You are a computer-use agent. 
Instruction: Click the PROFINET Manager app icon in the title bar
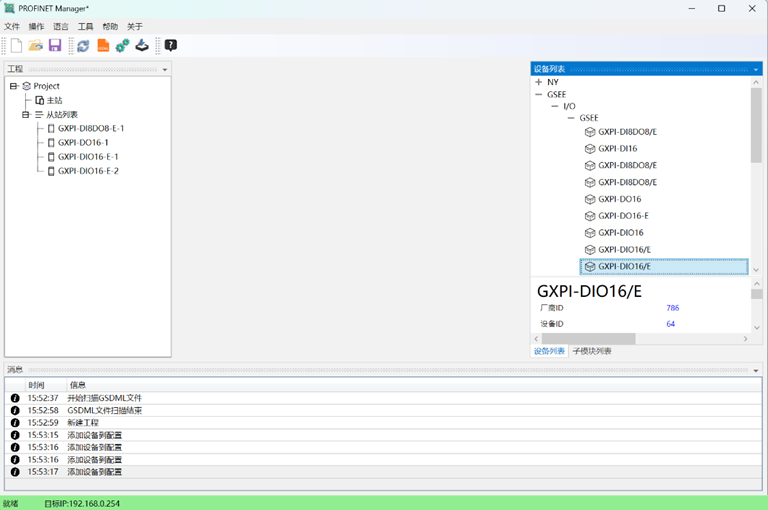9,8
